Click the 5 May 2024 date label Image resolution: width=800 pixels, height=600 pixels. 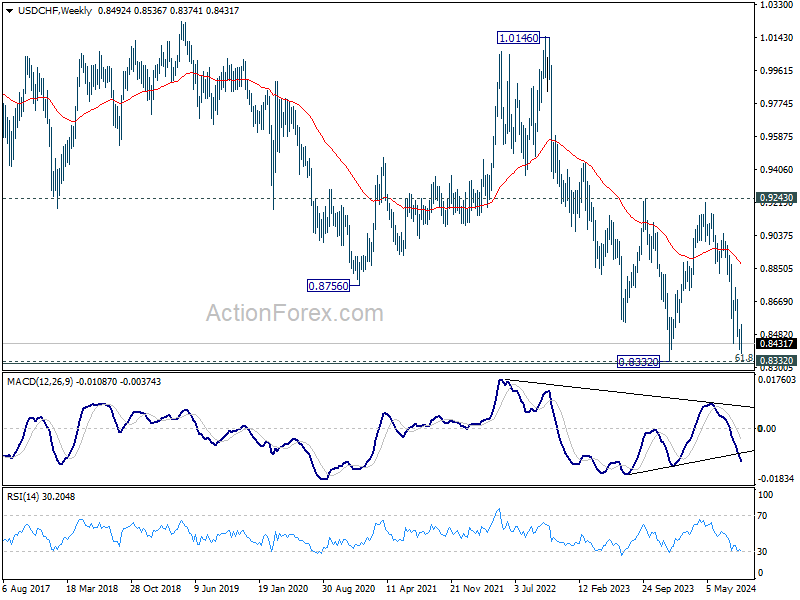click(731, 589)
